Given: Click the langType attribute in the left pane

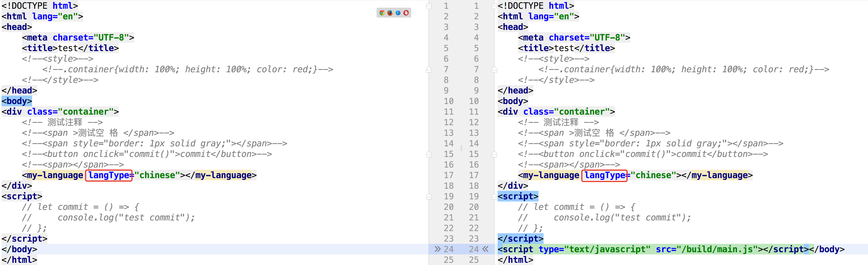Looking at the screenshot, I should [x=109, y=175].
